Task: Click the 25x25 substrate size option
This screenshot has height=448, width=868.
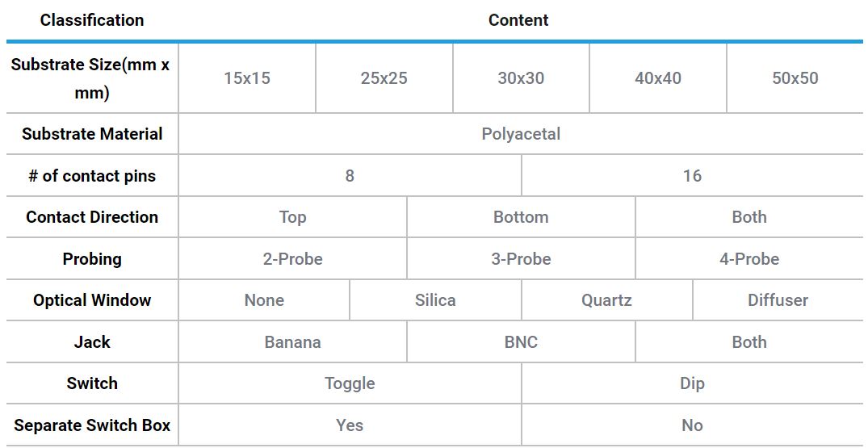Action: click(384, 78)
